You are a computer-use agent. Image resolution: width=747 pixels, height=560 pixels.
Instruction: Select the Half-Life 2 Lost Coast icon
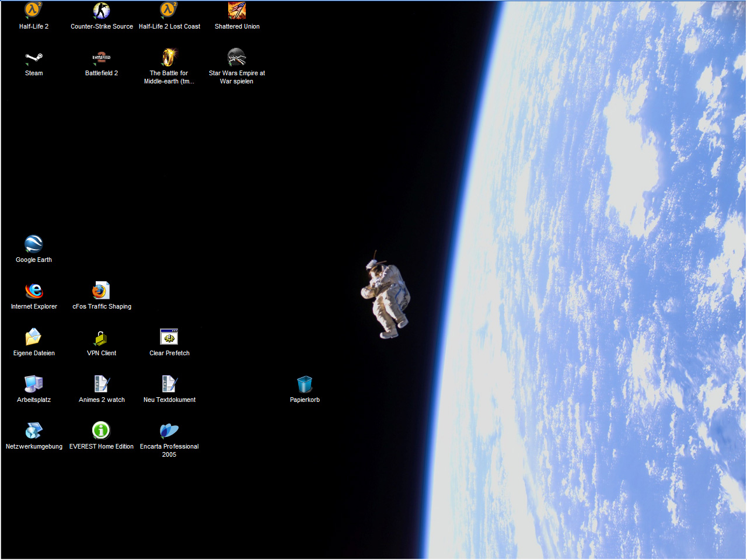[169, 10]
